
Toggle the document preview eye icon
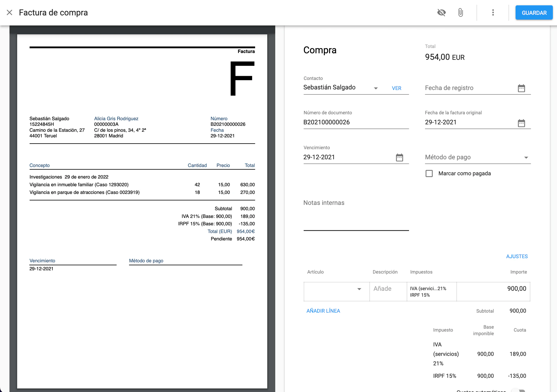click(x=441, y=12)
